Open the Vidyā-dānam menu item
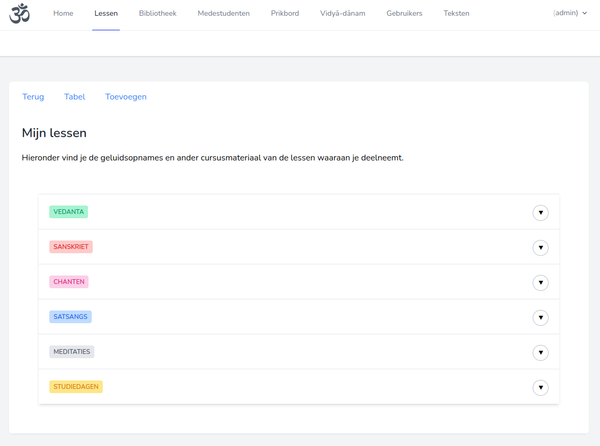This screenshot has height=446, width=600. (x=342, y=13)
